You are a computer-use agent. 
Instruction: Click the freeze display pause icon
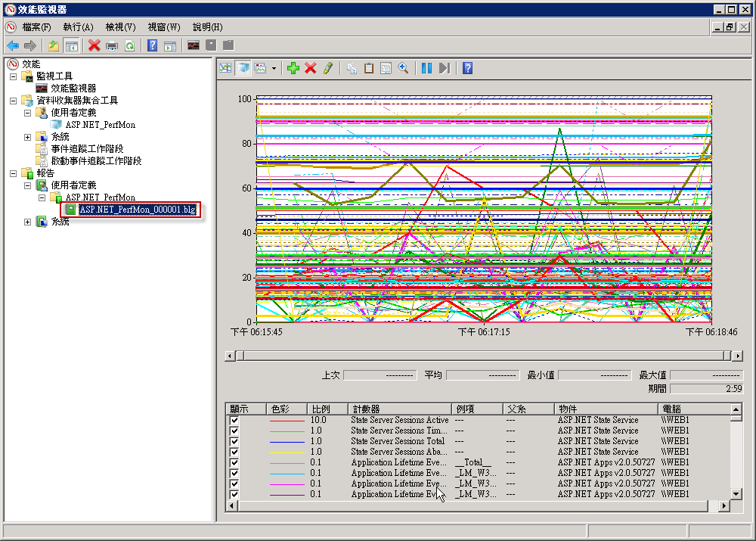(x=426, y=68)
